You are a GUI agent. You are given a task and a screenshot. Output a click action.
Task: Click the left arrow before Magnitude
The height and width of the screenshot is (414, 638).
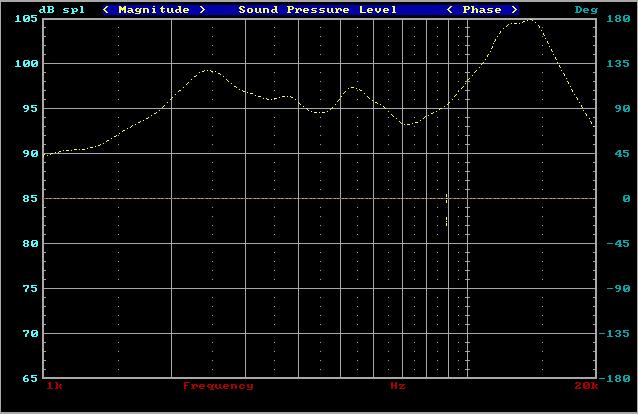106,9
